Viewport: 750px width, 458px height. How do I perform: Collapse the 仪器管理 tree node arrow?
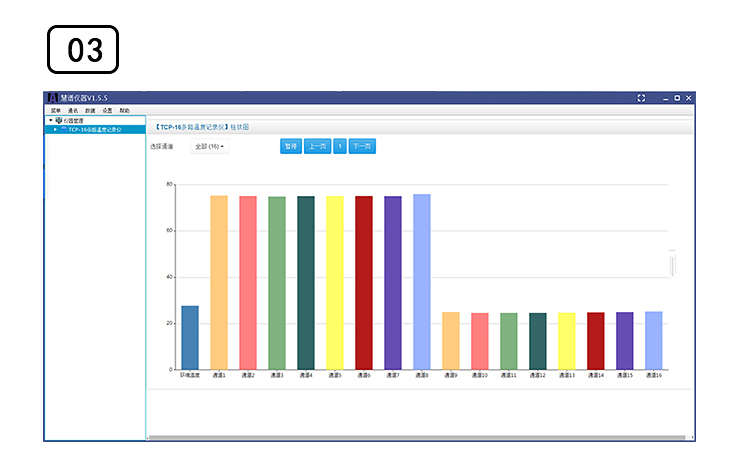tap(51, 120)
